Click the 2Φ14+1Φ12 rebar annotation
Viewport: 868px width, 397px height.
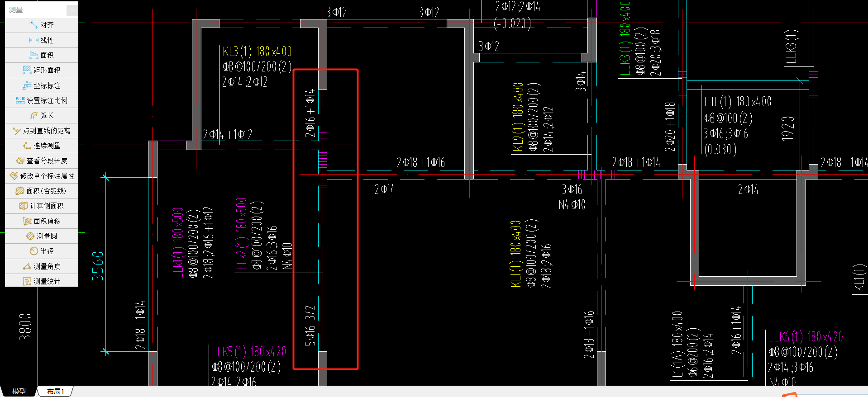pos(228,134)
